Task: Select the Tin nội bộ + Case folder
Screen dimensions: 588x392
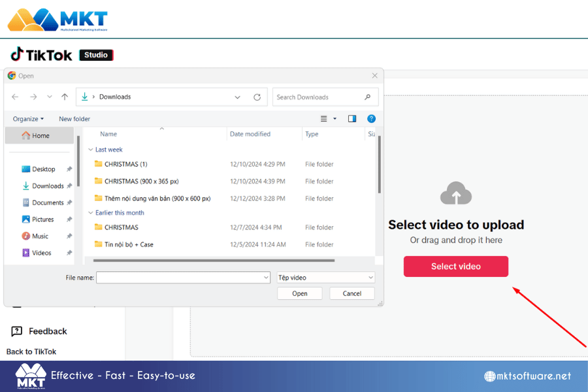Action: [129, 244]
